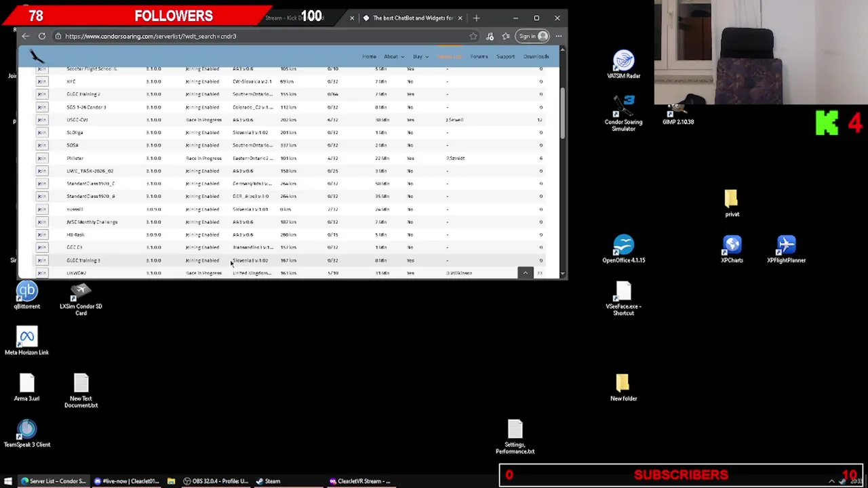
Task: Click 'J.Sewell' in USCC-CW row
Action: tap(454, 120)
